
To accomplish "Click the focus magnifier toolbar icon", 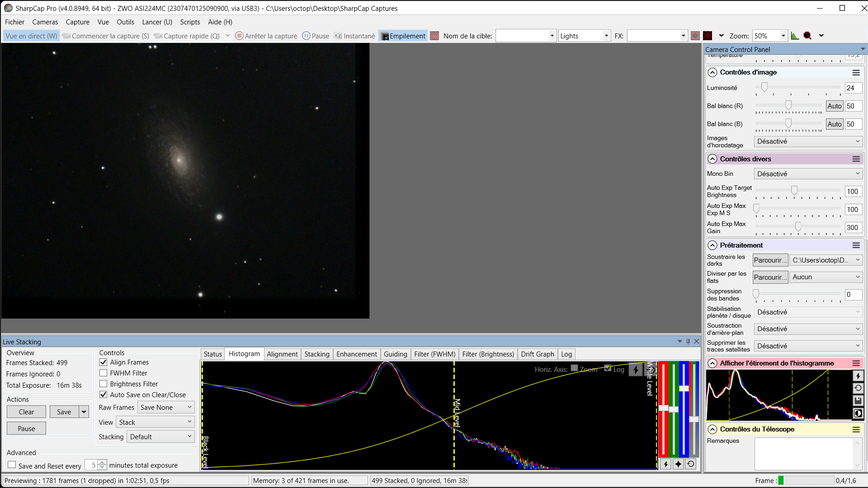I will [x=807, y=36].
